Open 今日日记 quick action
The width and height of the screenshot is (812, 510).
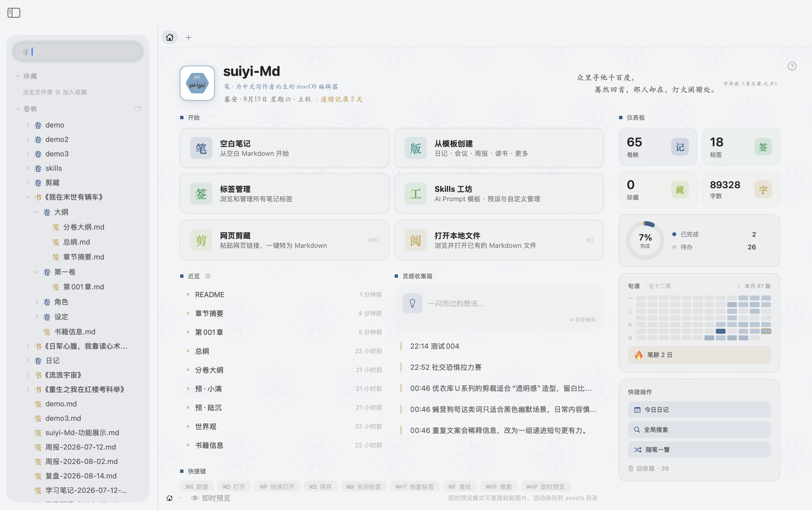pyautogui.click(x=699, y=409)
